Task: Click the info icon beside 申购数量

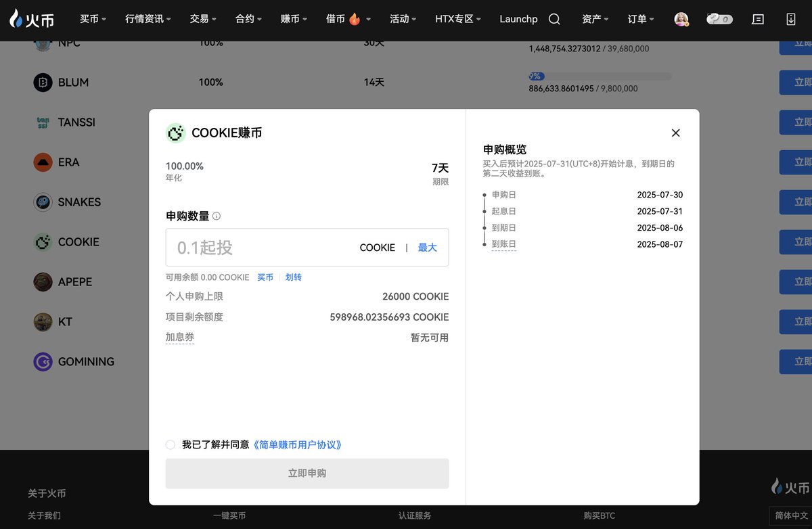Action: [x=217, y=216]
